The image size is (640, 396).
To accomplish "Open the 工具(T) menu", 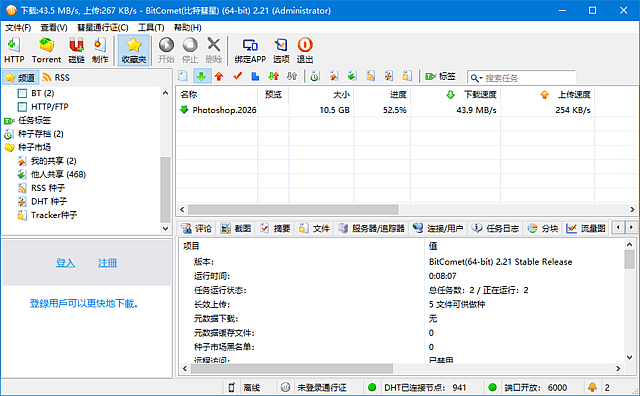I will pyautogui.click(x=151, y=27).
